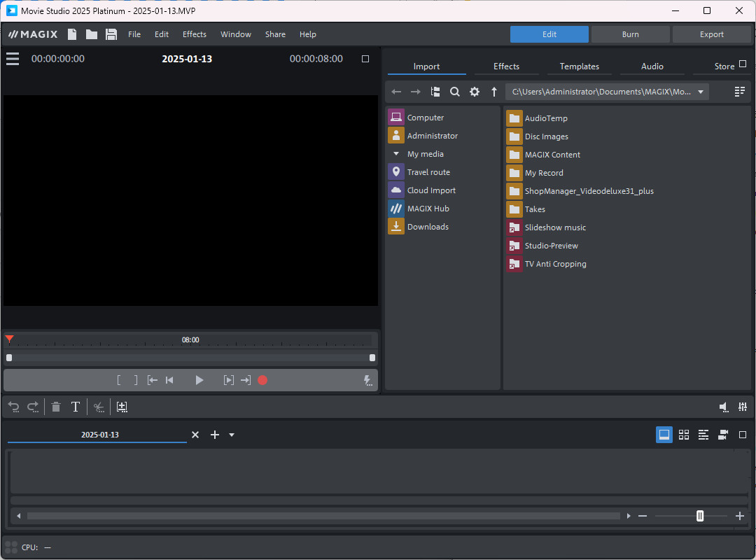The width and height of the screenshot is (756, 560).
Task: Zoom out timeline with minus button
Action: [x=642, y=516]
